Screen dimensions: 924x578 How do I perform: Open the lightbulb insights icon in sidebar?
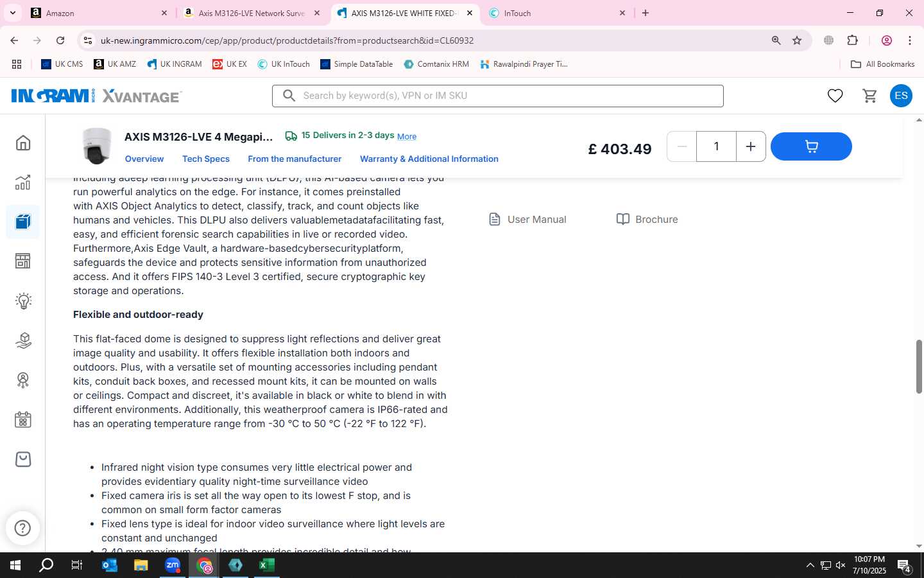tap(23, 301)
